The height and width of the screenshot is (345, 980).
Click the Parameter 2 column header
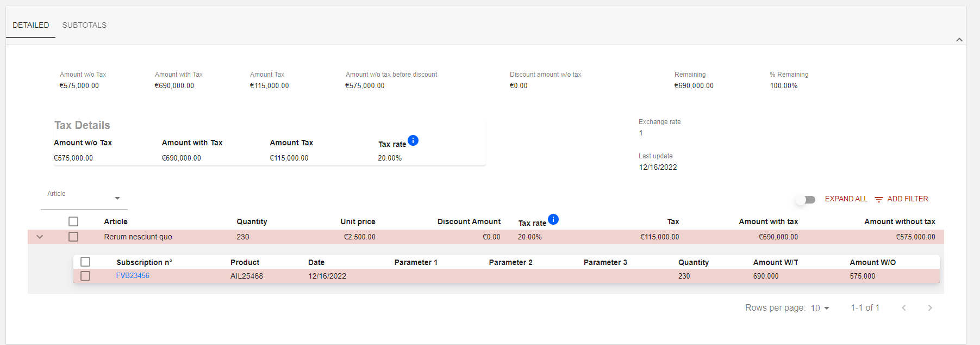tap(510, 262)
